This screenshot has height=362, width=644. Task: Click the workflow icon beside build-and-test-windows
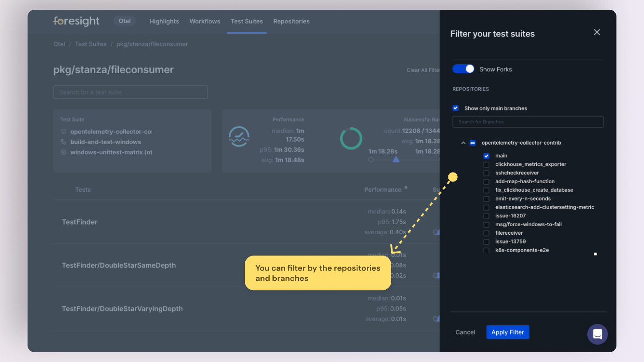coord(63,142)
